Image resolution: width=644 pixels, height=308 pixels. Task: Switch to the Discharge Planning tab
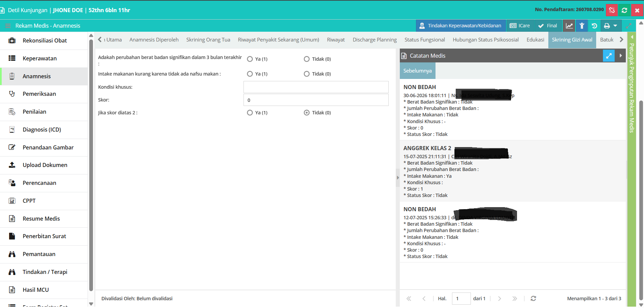tap(375, 39)
